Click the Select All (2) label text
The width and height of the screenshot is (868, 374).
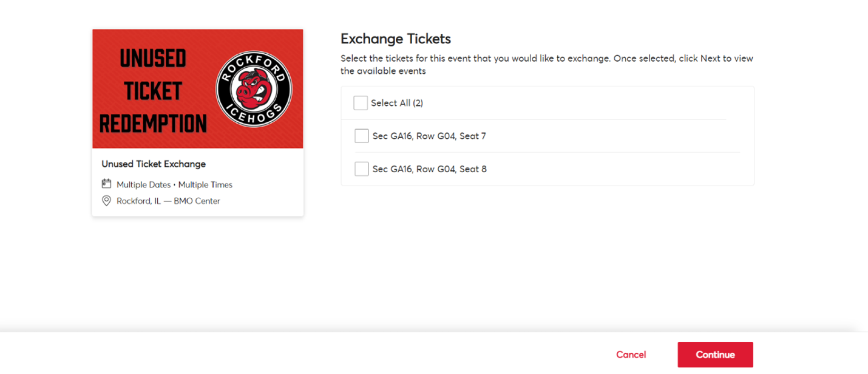pos(397,103)
